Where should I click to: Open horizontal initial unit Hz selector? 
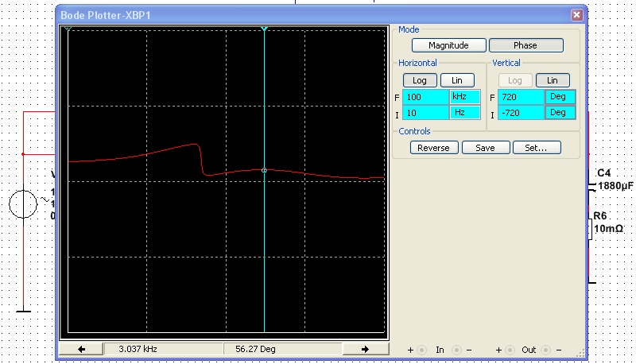(x=465, y=113)
